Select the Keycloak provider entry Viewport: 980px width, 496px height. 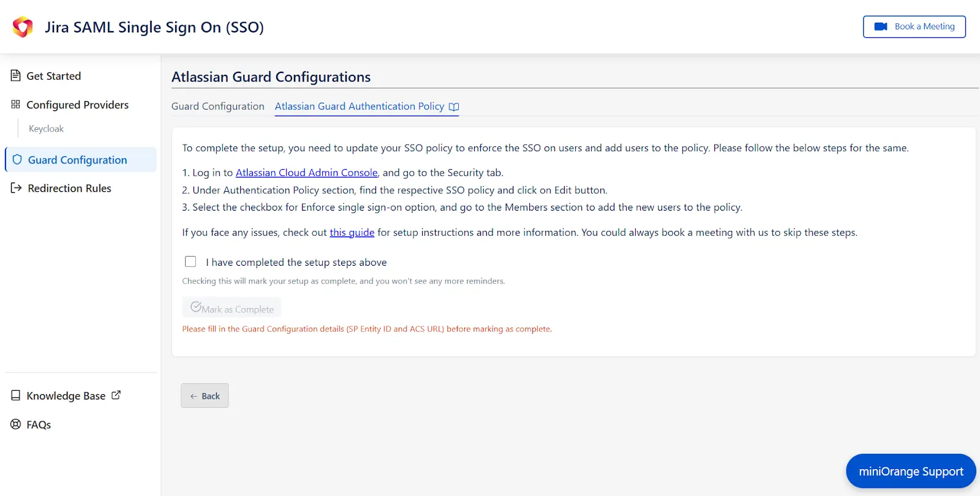(x=46, y=129)
